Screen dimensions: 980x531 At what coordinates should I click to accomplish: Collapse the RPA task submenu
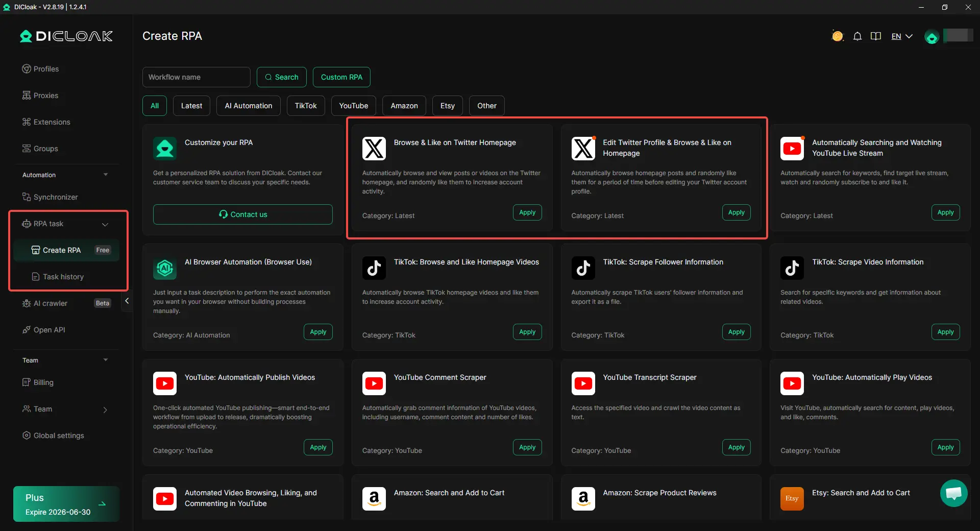pyautogui.click(x=105, y=224)
